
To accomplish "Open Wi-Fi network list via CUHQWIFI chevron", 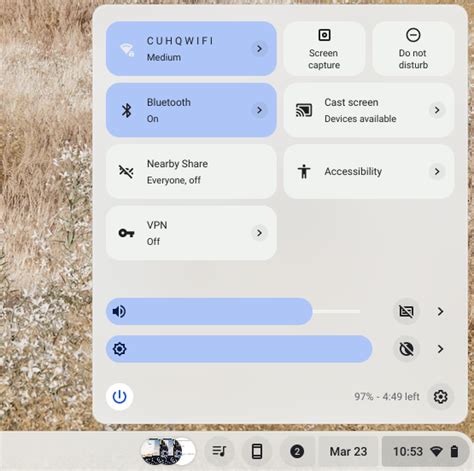I will (259, 49).
